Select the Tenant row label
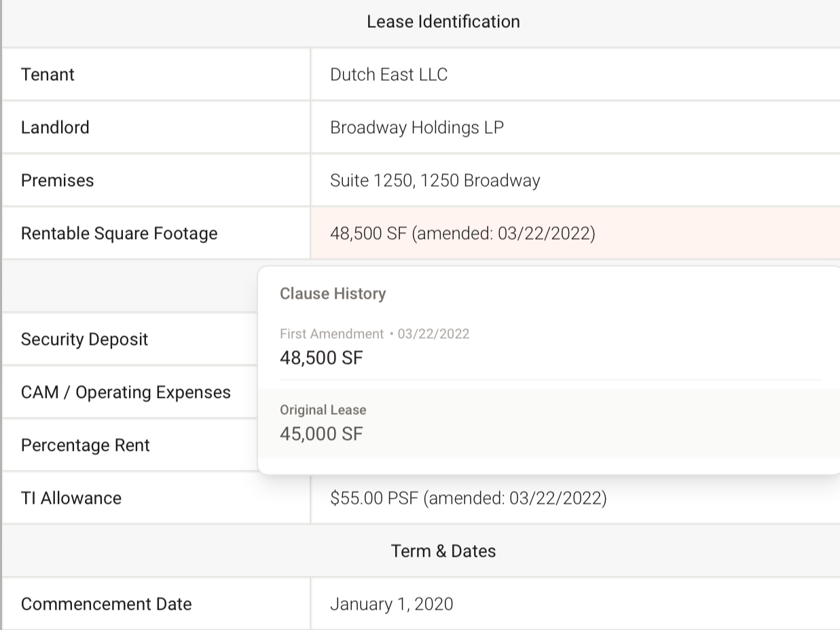Screen dimensions: 840x630 coord(48,75)
